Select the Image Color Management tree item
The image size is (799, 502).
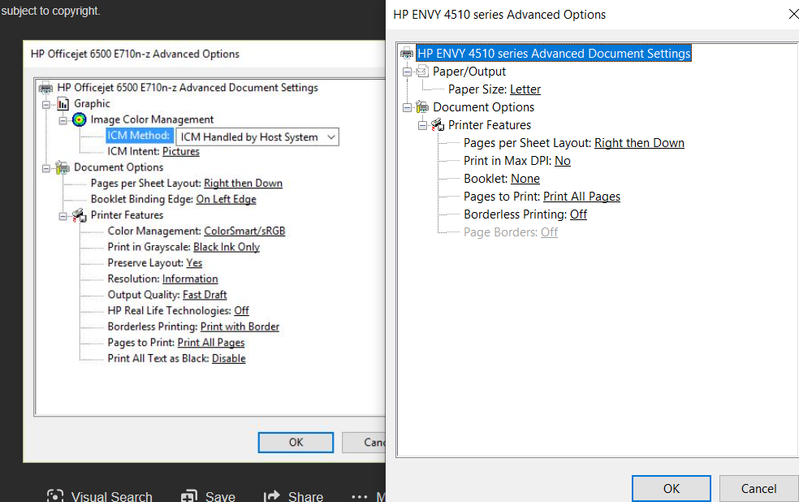[x=152, y=119]
